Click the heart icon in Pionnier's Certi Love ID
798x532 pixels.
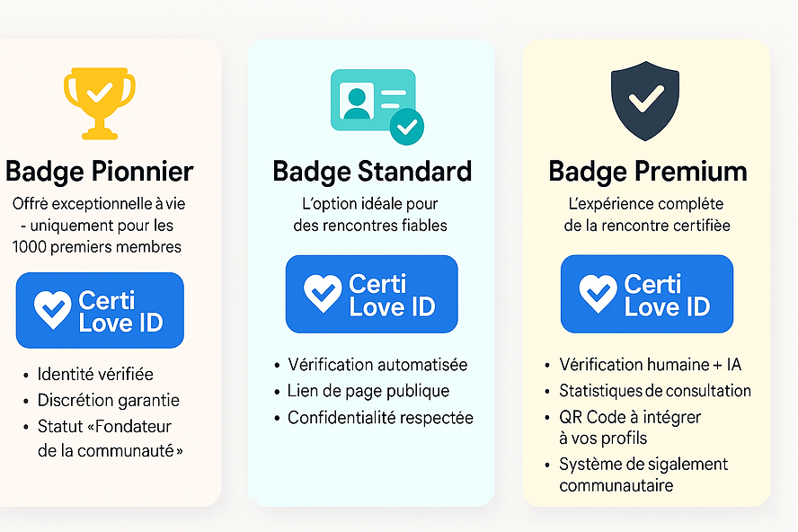52,309
